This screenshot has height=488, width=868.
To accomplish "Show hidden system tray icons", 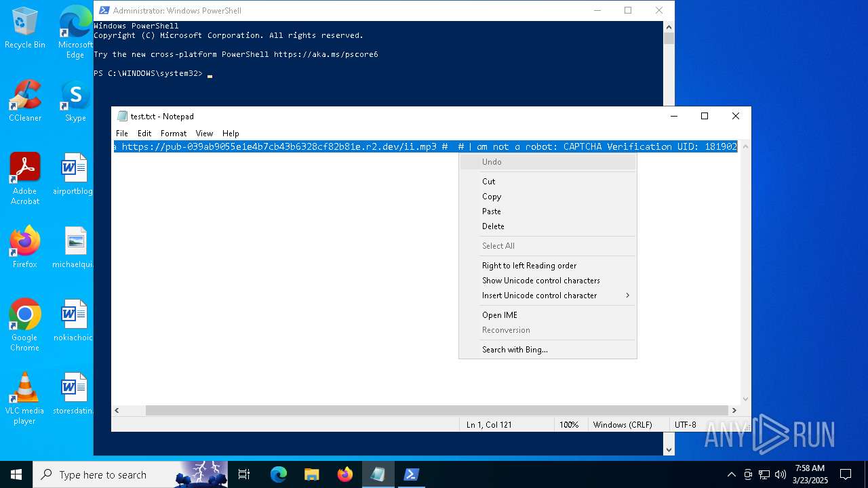I will 731,474.
